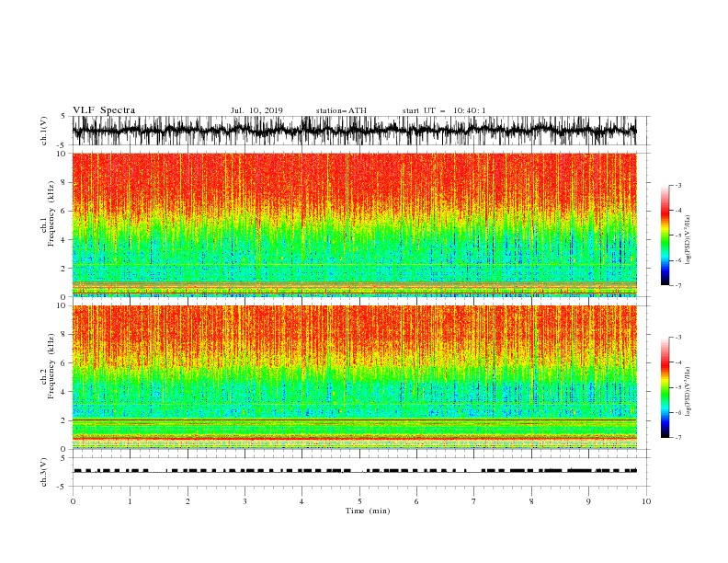This screenshot has height=563, width=728.
Task: Click the ch.2 spectrogram "6" kHz tick label
Action: pyautogui.click(x=64, y=363)
